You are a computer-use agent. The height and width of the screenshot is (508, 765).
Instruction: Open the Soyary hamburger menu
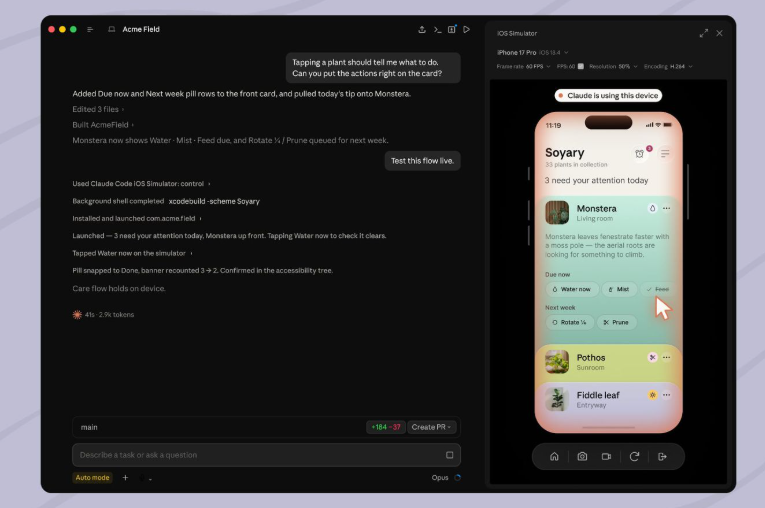pos(664,154)
